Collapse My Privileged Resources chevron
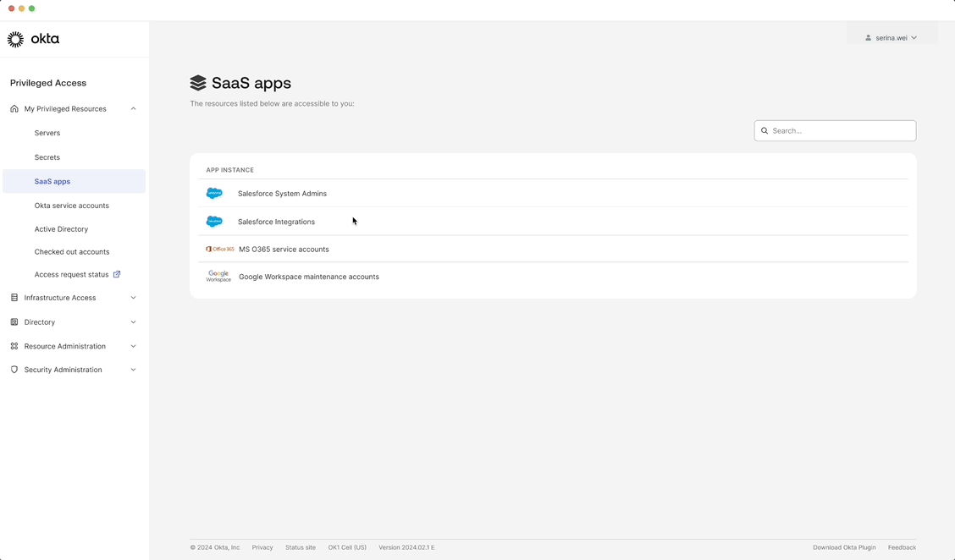 [134, 109]
